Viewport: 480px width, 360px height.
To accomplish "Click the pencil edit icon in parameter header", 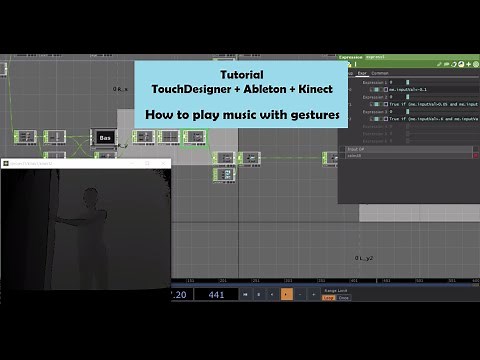I will tap(440, 64).
